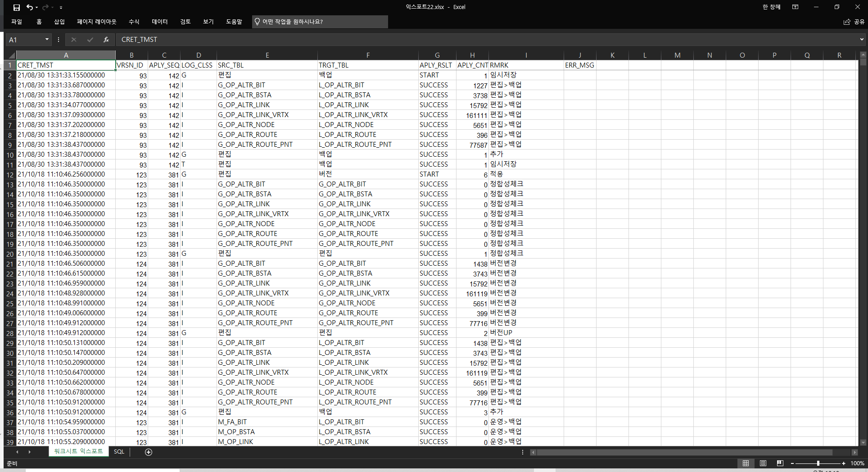Click the zoom in plus button
This screenshot has height=472, width=868.
(843, 463)
